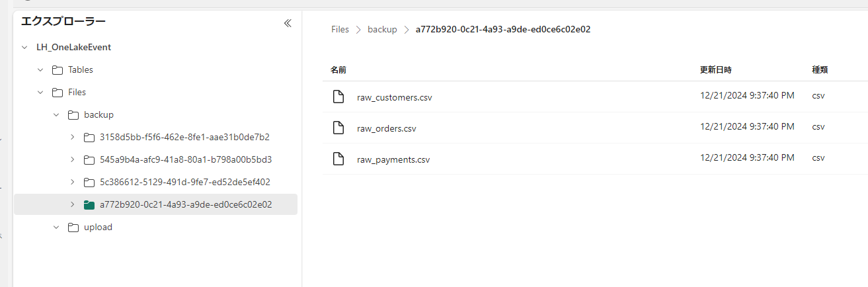Sort by 更新日時 column header

tap(716, 69)
